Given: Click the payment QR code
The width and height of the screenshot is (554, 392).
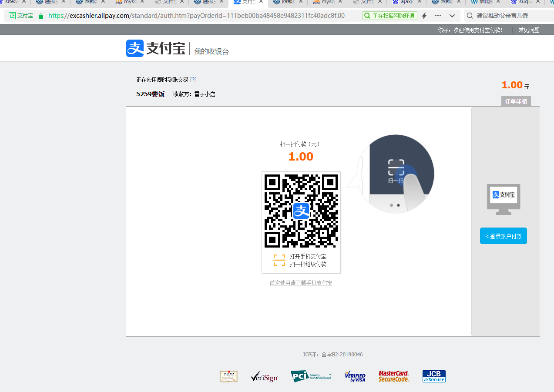Looking at the screenshot, I should (301, 211).
